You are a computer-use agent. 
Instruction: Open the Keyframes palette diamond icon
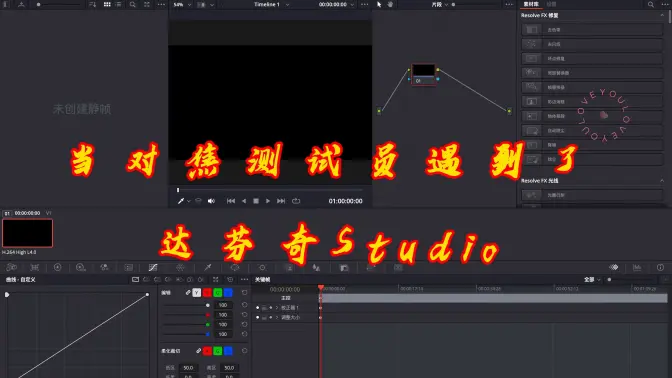[x=614, y=267]
